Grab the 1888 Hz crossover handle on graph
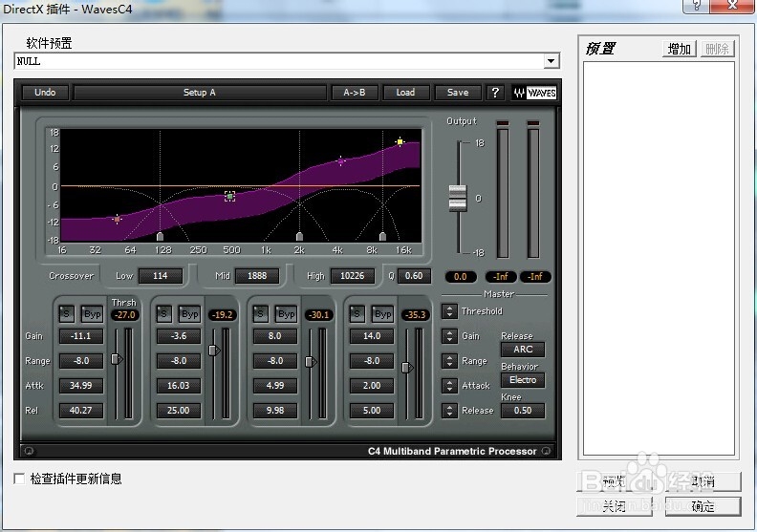The image size is (757, 532). [299, 236]
